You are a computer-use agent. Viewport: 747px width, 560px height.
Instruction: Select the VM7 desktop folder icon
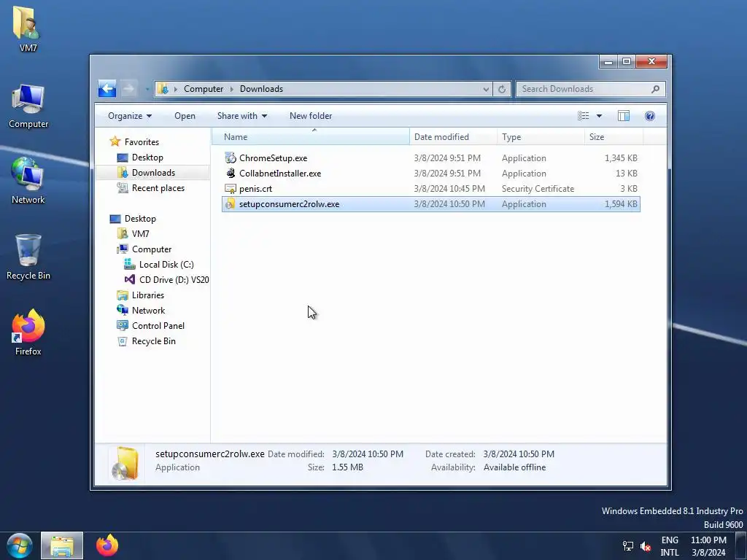(x=28, y=28)
